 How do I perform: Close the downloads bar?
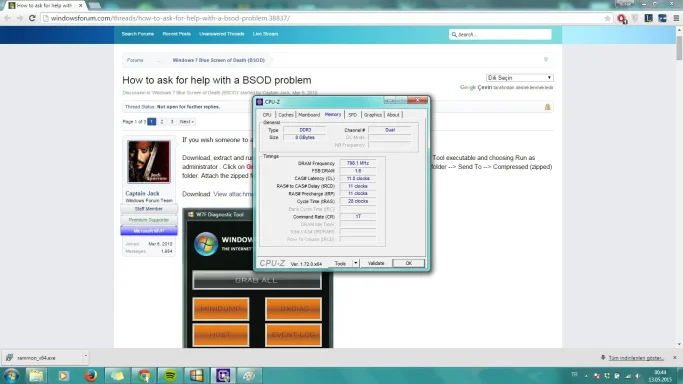pos(675,357)
